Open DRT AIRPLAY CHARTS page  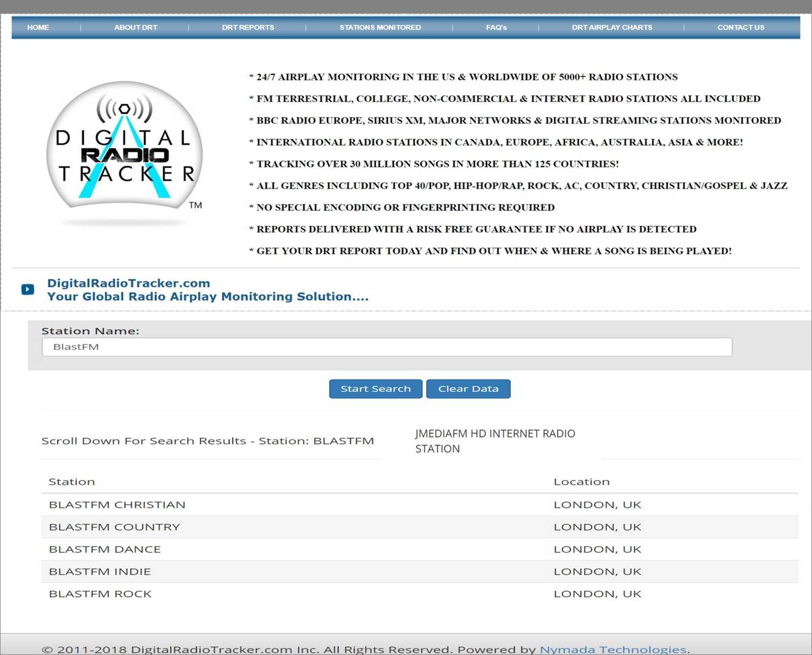(x=612, y=28)
